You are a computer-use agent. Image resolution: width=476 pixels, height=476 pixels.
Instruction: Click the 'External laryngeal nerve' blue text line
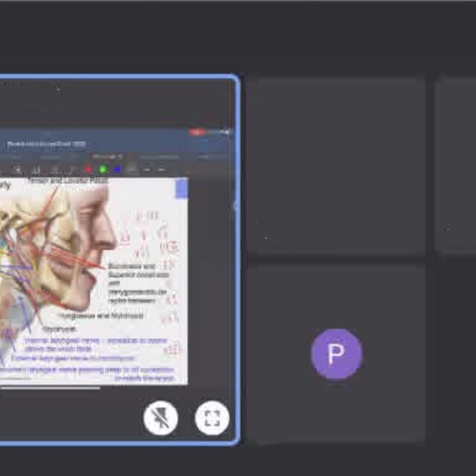pyautogui.click(x=73, y=358)
